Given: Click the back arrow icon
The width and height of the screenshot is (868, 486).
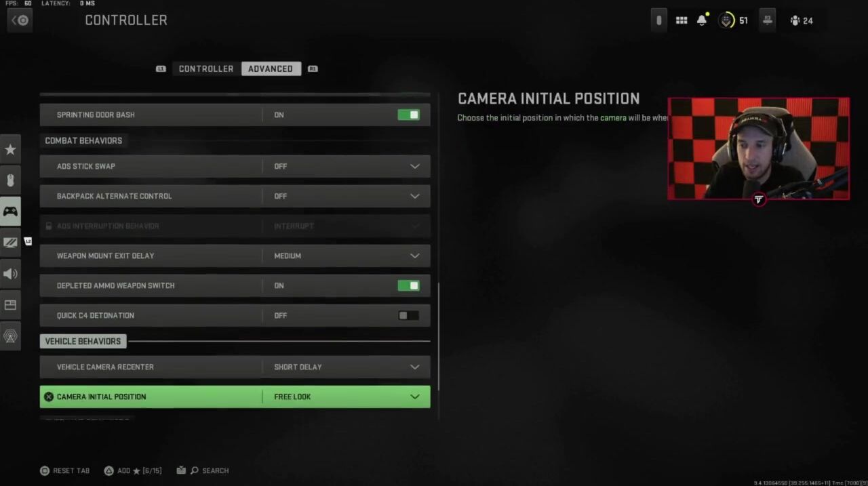Looking at the screenshot, I should coord(20,20).
